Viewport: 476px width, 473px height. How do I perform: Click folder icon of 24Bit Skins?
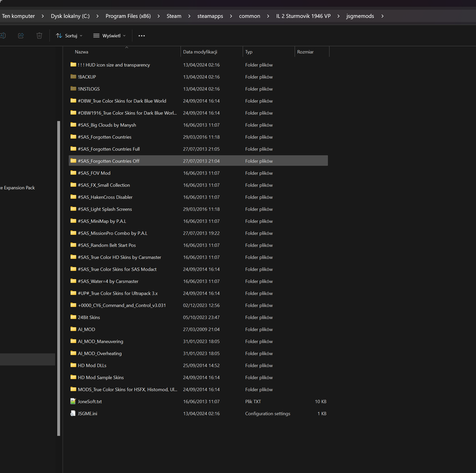click(73, 317)
